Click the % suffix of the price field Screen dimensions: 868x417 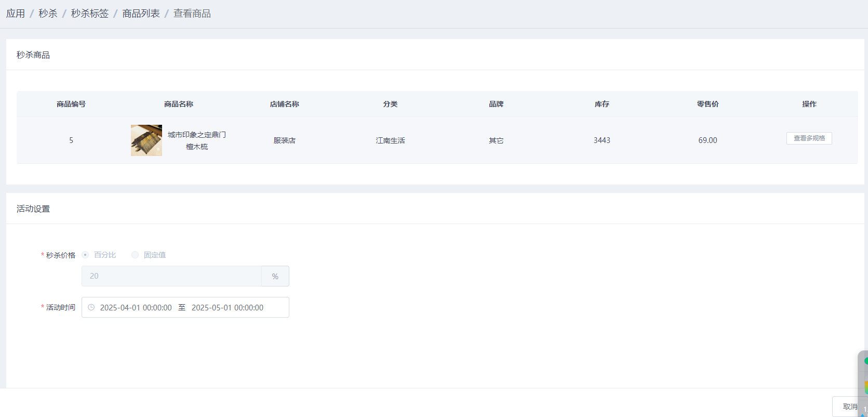pos(275,276)
